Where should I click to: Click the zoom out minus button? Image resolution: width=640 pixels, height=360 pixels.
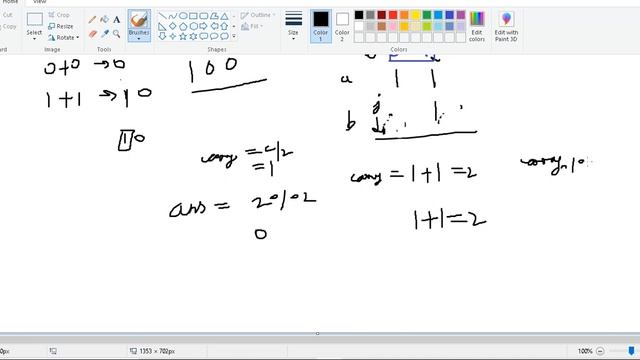[600, 351]
